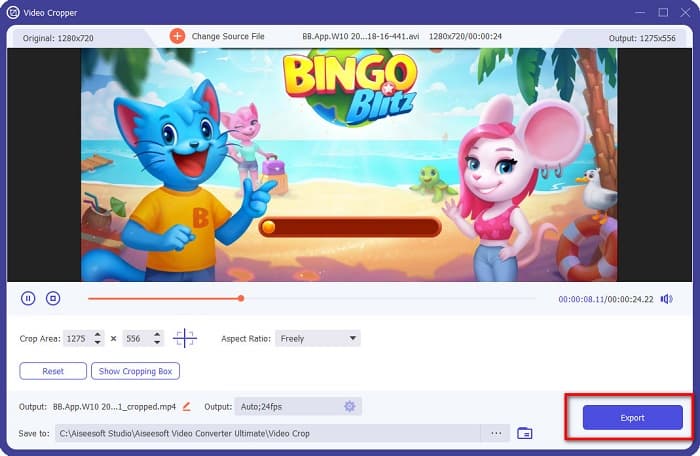Click the Bingo Blitz video preview

pyautogui.click(x=349, y=165)
